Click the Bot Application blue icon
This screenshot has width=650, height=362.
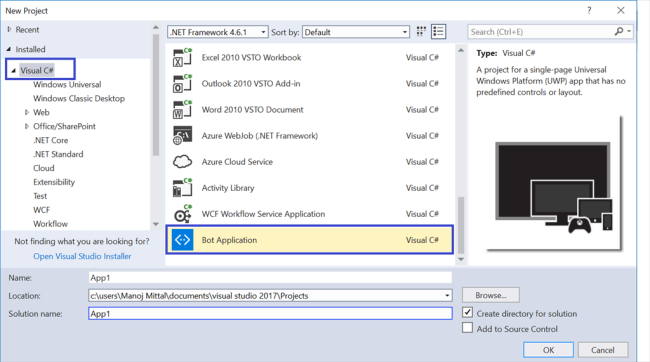tap(182, 240)
